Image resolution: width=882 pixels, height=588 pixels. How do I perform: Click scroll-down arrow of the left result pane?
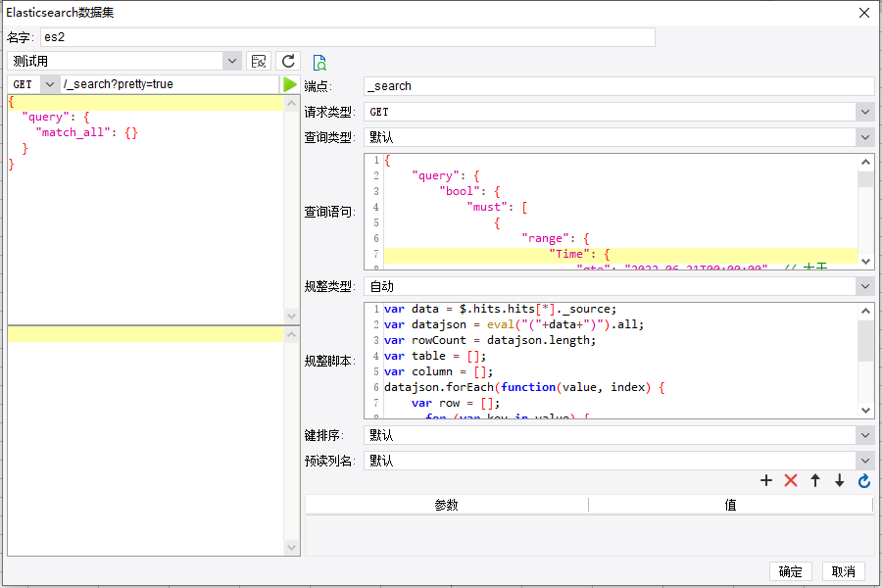click(x=291, y=547)
